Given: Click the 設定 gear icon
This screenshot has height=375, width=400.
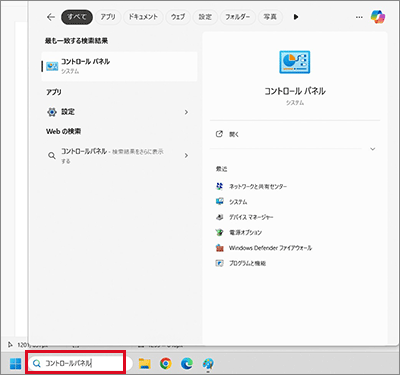Looking at the screenshot, I should coord(52,112).
